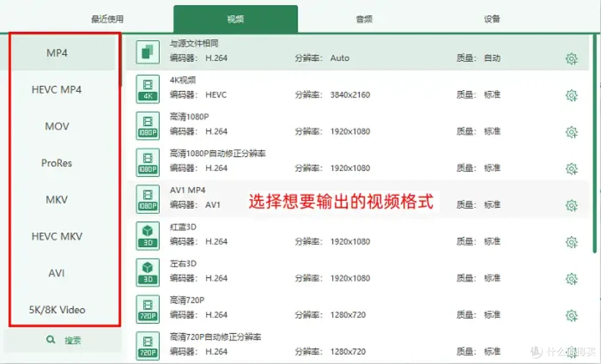Select the 与源文件相同 preset title
The height and width of the screenshot is (364, 601).
(x=194, y=43)
